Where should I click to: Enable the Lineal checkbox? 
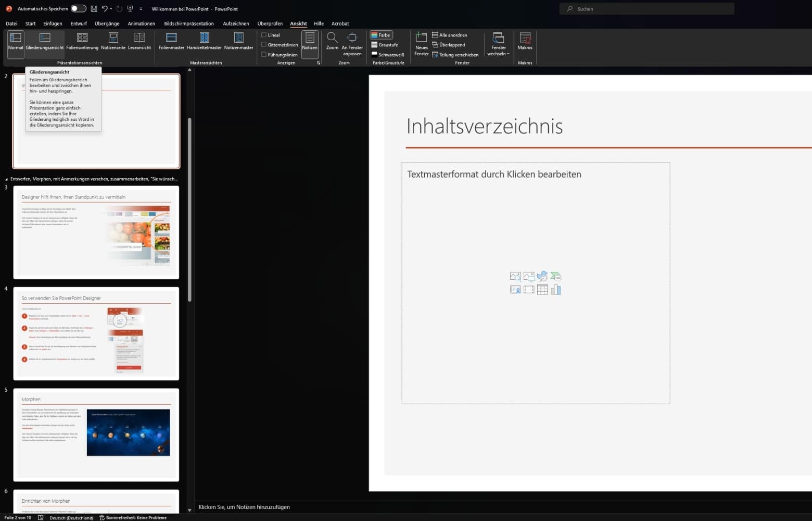click(264, 35)
